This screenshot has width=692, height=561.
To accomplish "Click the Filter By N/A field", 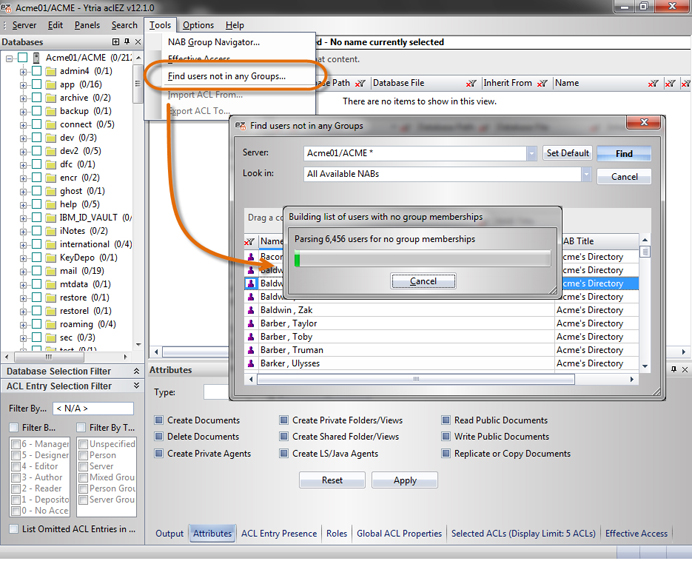I will pos(93,409).
